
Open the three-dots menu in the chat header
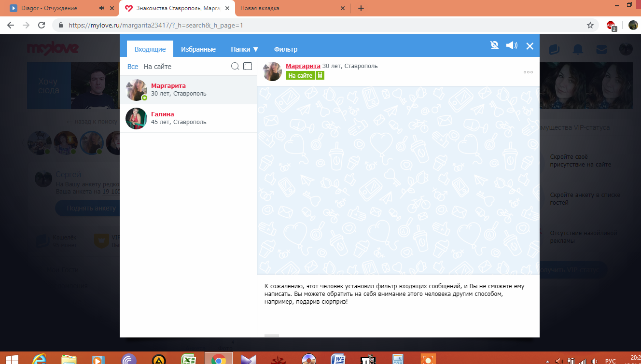tap(528, 72)
